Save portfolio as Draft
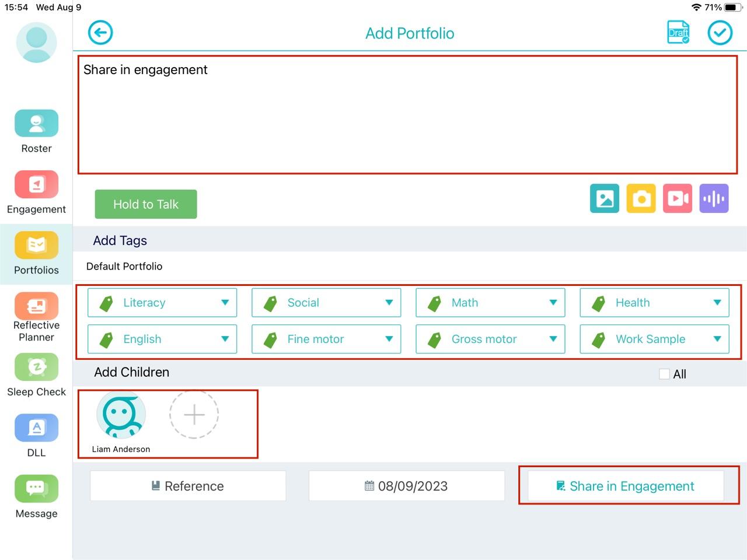This screenshot has height=560, width=747. [678, 33]
